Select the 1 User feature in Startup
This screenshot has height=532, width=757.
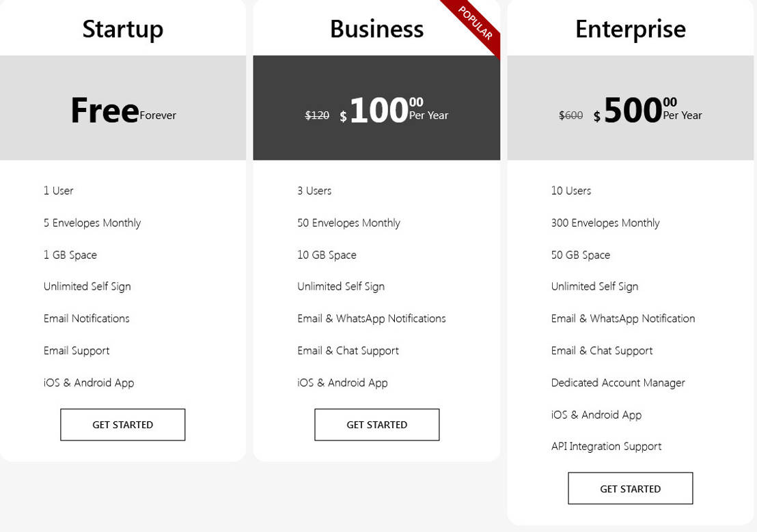[x=58, y=191]
